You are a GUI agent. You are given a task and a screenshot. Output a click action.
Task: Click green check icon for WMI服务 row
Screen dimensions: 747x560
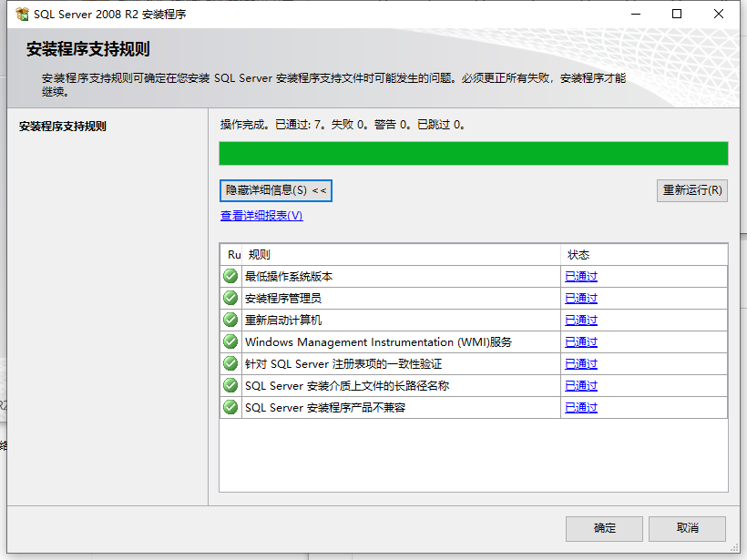tap(230, 341)
